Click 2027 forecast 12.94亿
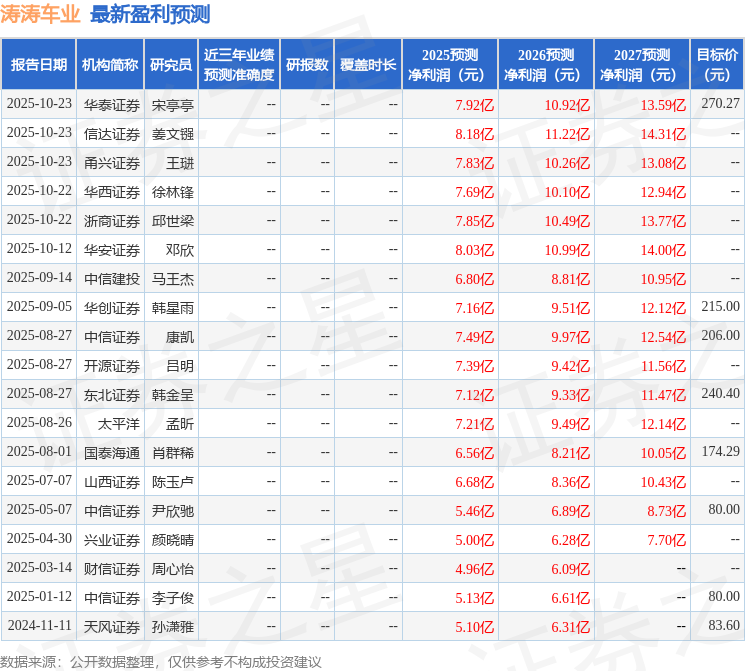 (x=663, y=192)
